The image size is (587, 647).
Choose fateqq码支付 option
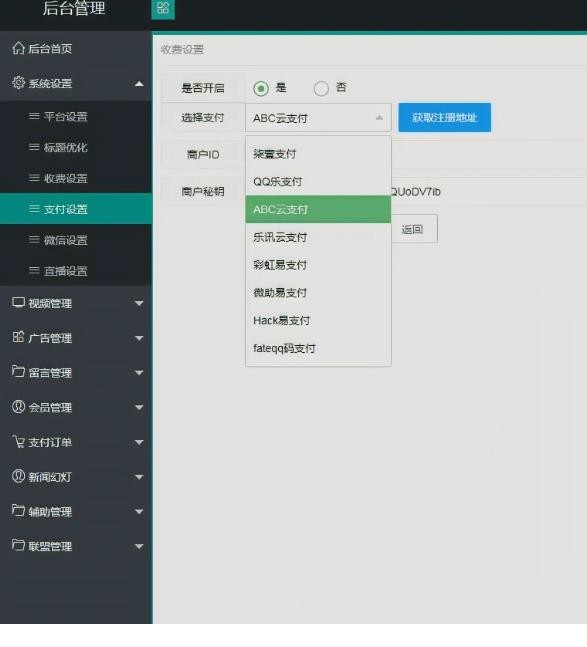coord(318,349)
